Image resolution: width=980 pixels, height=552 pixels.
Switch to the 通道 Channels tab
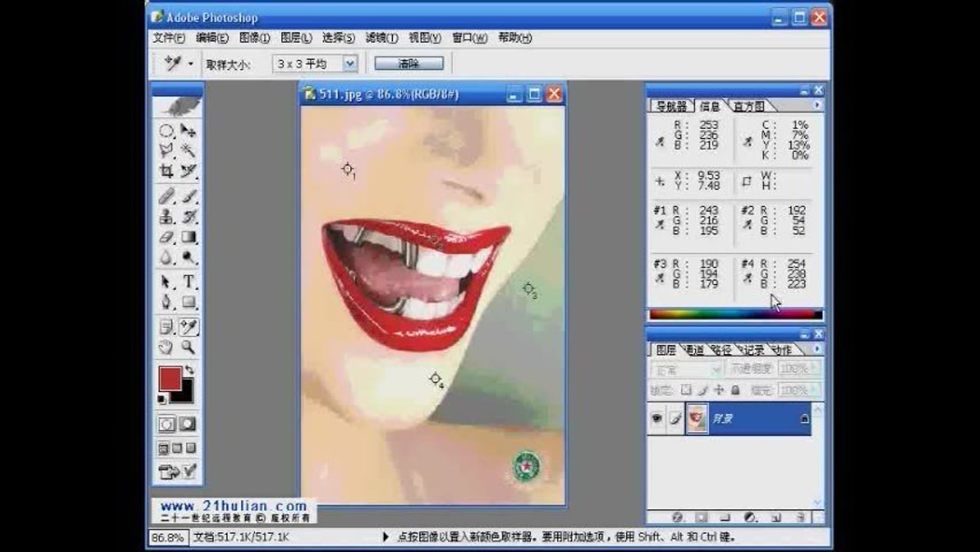point(696,350)
